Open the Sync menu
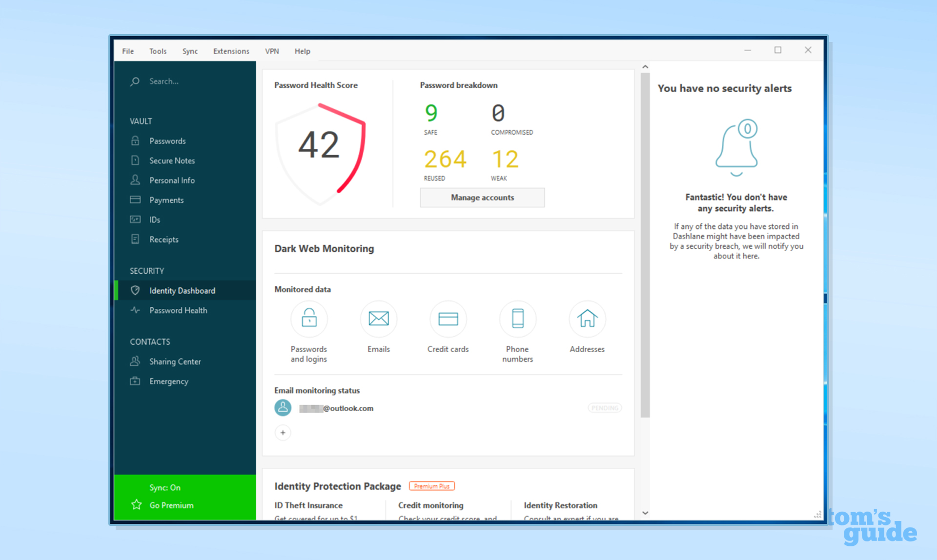The height and width of the screenshot is (560, 937). (190, 51)
